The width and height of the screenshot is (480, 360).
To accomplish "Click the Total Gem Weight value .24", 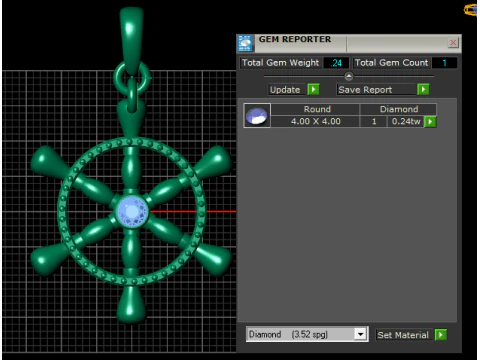I will pyautogui.click(x=336, y=63).
